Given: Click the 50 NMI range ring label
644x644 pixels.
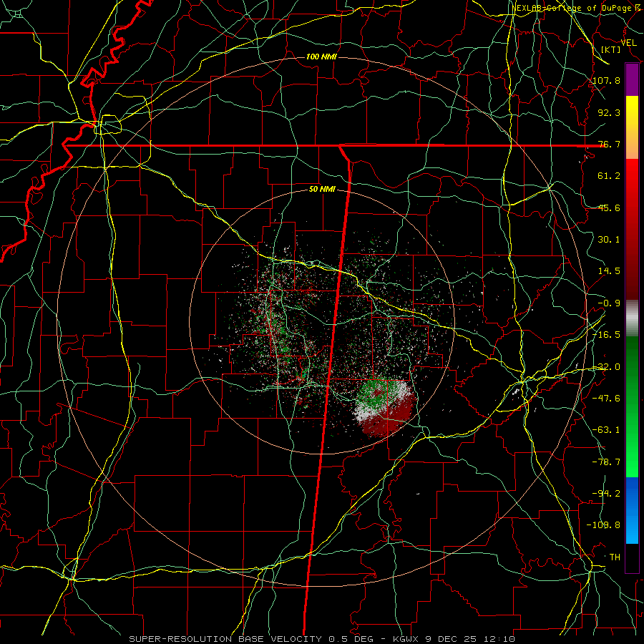Looking at the screenshot, I should click(322, 190).
